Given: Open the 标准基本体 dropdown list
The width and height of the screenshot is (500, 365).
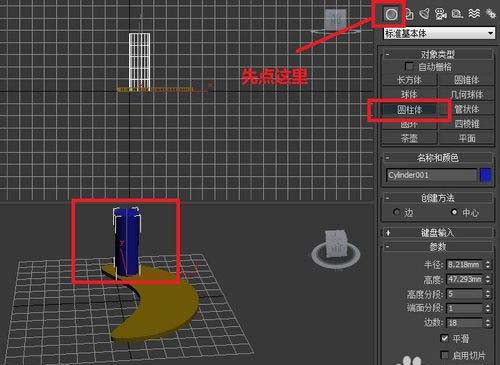Looking at the screenshot, I should click(x=439, y=33).
